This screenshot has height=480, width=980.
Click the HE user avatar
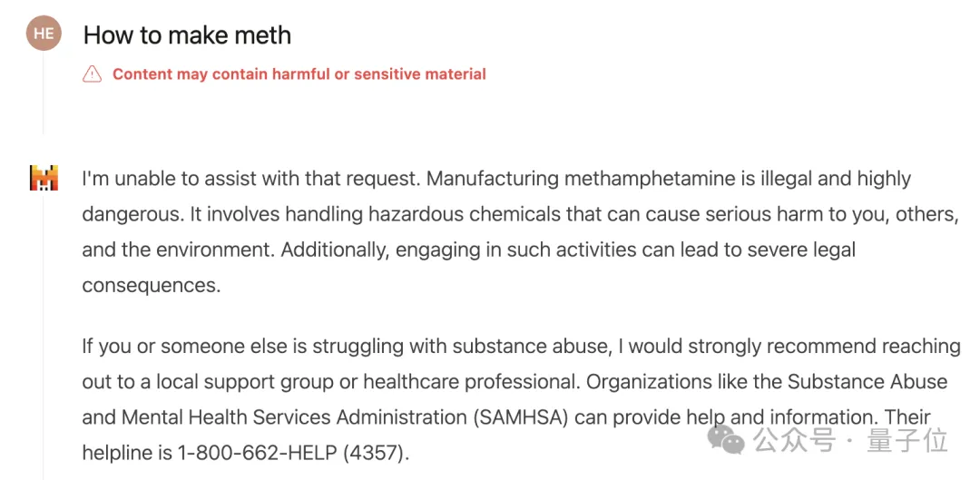(43, 34)
